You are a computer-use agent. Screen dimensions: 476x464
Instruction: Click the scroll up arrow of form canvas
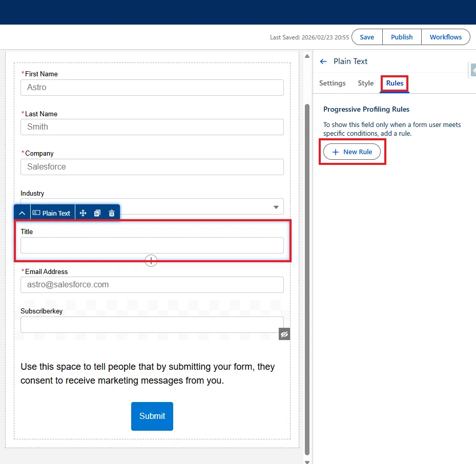click(307, 56)
